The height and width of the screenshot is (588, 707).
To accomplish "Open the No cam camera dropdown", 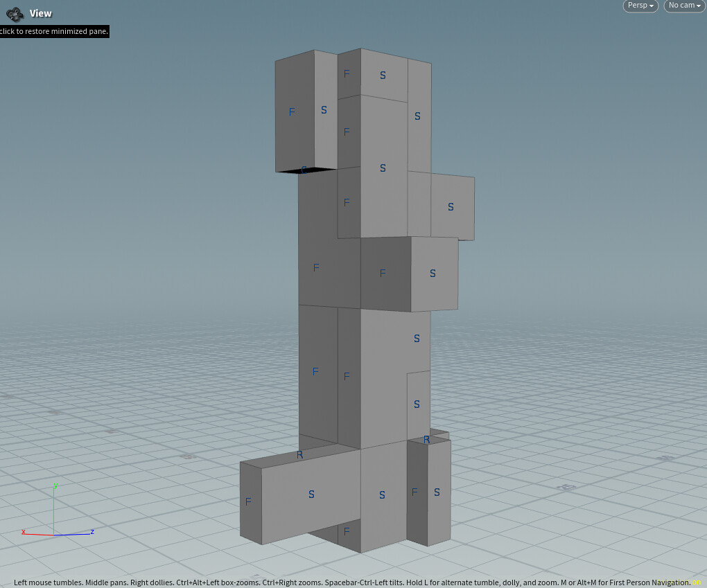I will click(x=684, y=6).
